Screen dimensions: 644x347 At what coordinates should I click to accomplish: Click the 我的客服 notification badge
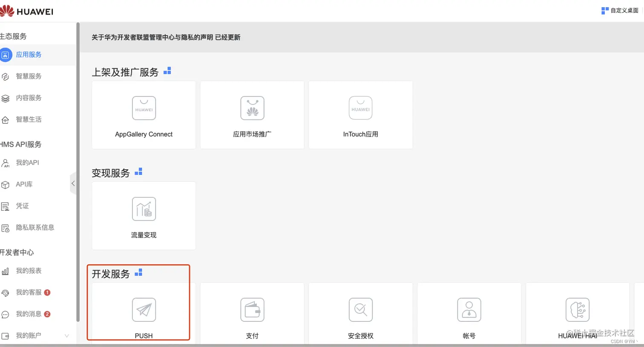(x=47, y=292)
